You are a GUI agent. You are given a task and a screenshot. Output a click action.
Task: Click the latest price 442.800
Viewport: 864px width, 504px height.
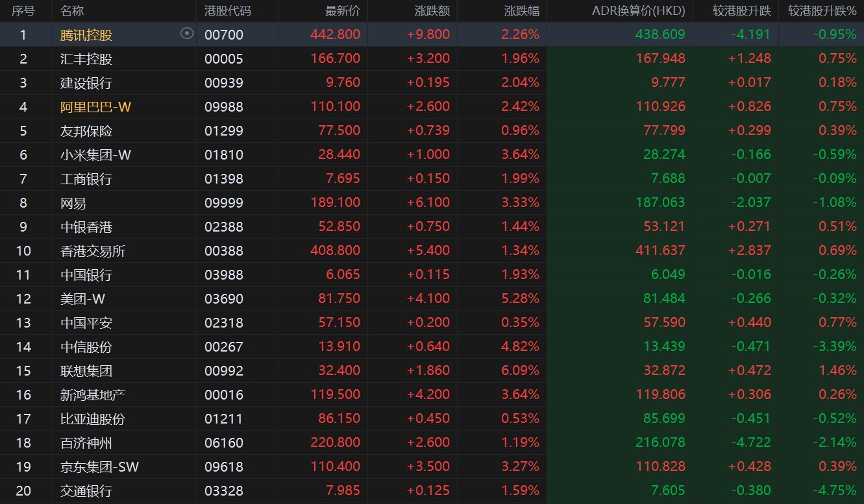[x=336, y=35]
